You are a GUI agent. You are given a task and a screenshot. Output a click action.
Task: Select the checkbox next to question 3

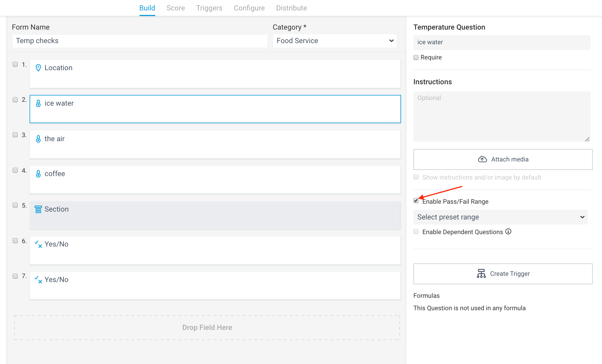15,135
